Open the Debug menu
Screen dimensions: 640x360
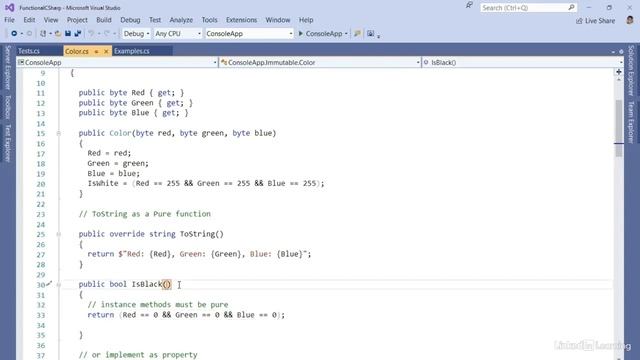pyautogui.click(x=130, y=20)
